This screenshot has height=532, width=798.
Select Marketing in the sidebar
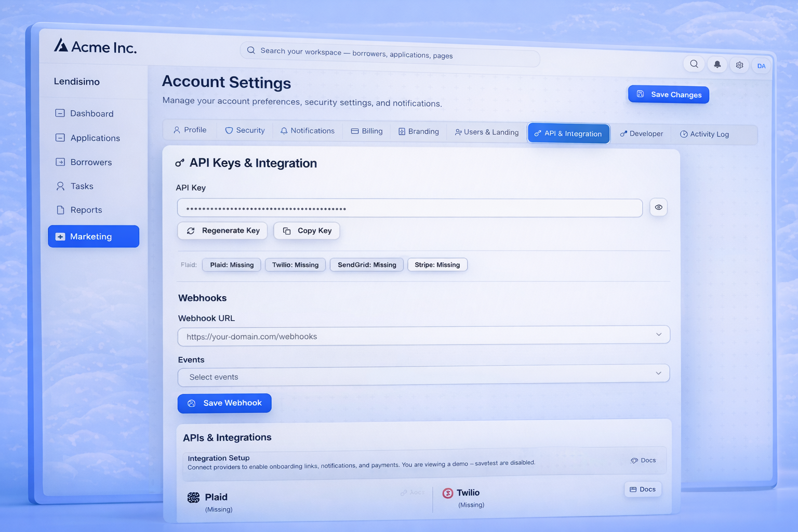point(94,236)
